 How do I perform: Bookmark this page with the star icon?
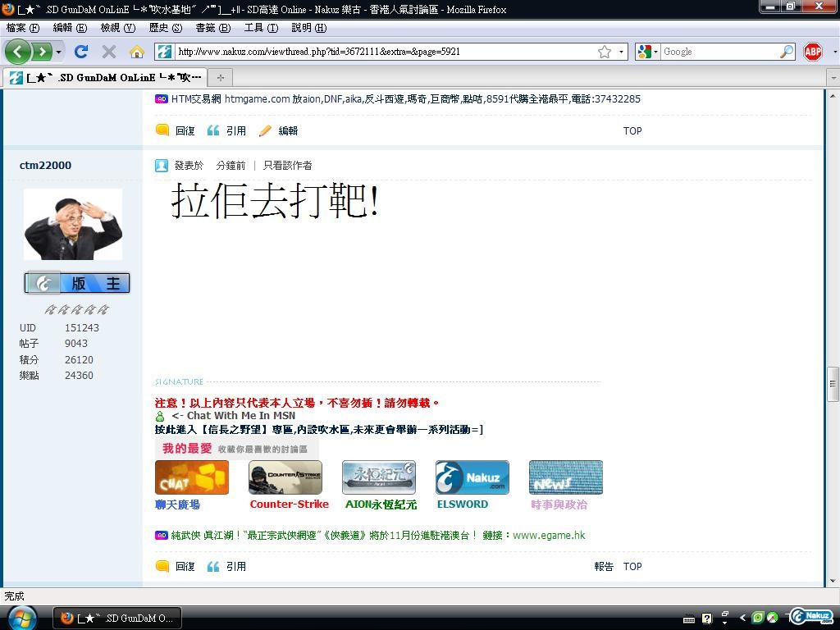(605, 52)
